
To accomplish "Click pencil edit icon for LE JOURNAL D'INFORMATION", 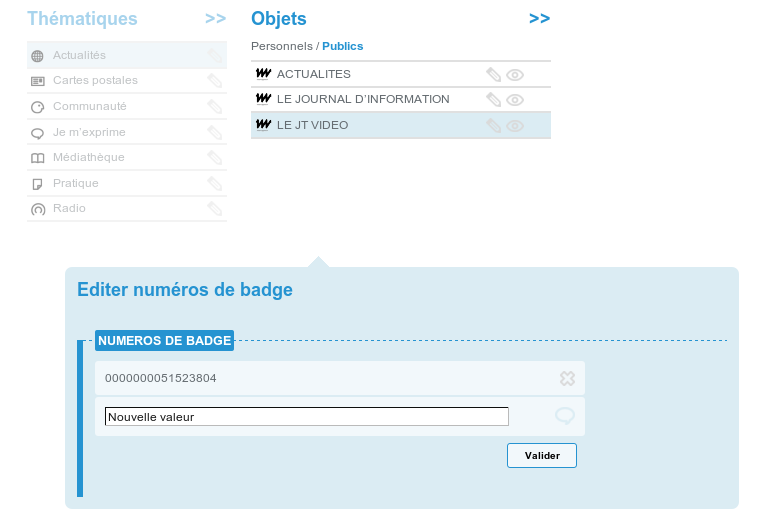I will click(493, 100).
